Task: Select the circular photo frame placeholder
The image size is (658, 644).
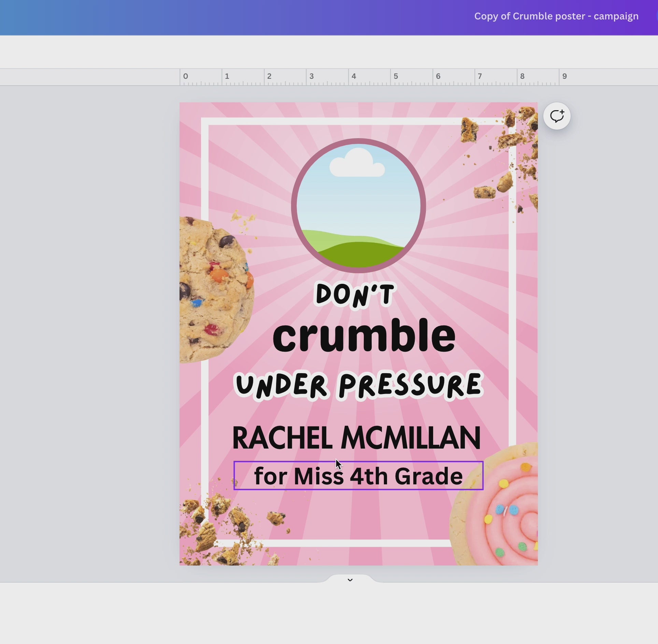Action: tap(358, 205)
